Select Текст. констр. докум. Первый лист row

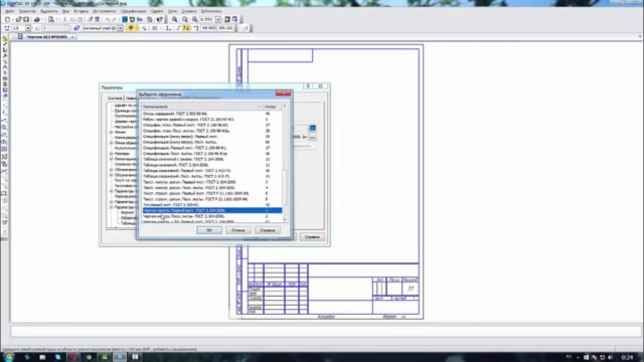point(212,182)
